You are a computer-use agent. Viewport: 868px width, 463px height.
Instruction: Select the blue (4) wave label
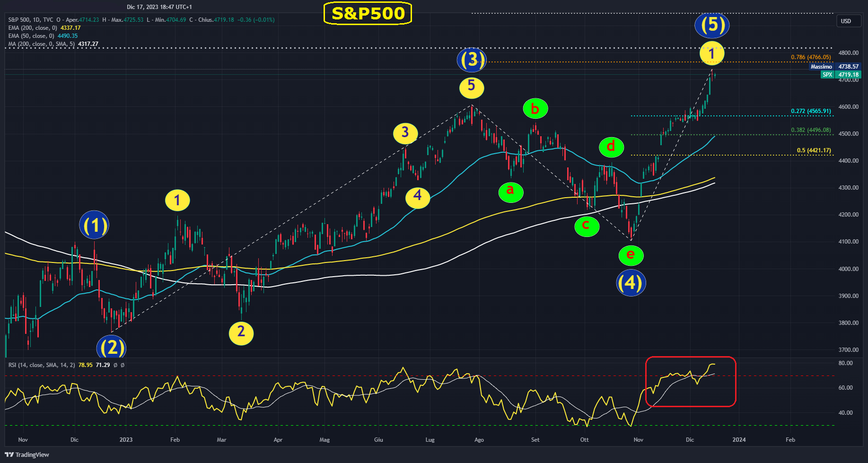click(631, 282)
